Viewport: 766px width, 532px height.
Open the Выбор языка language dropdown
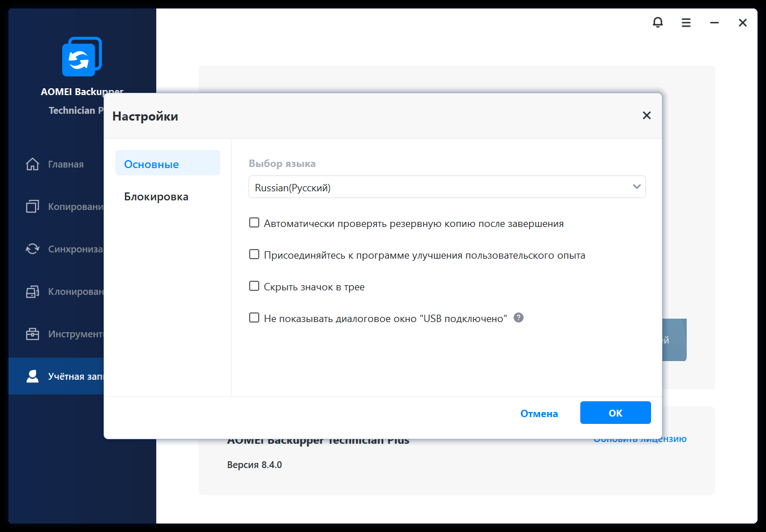point(447,187)
